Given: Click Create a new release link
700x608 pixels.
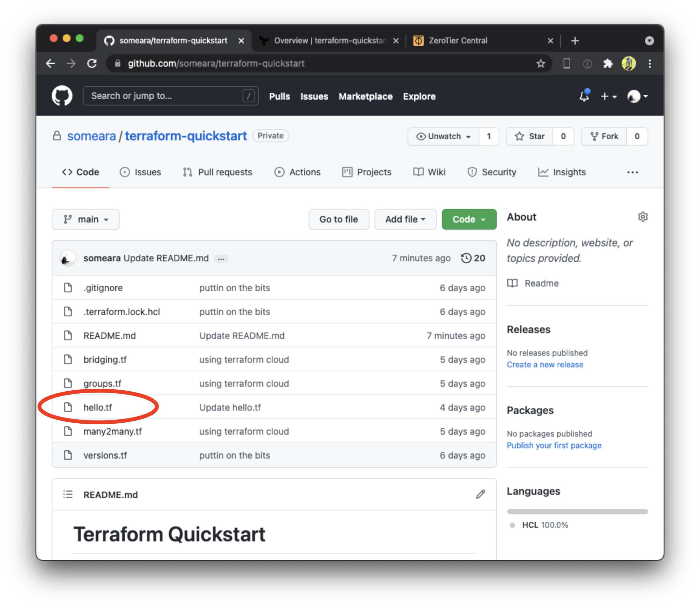Looking at the screenshot, I should (x=545, y=365).
